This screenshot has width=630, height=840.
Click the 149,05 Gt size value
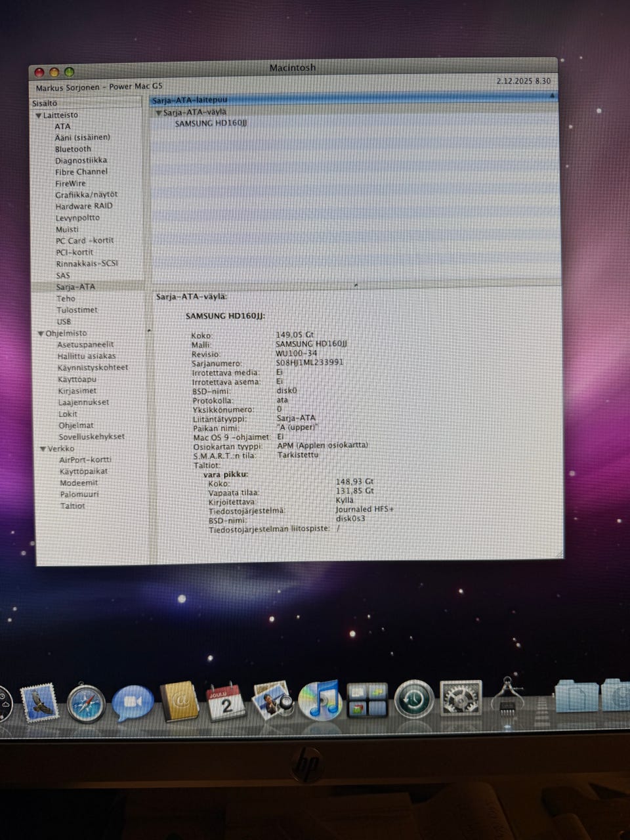pos(295,335)
